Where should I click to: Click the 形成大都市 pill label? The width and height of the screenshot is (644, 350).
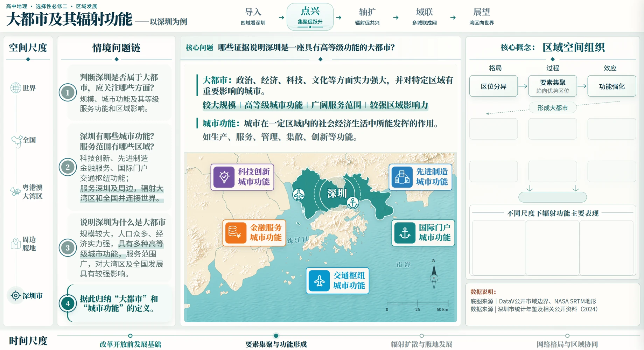(x=553, y=108)
